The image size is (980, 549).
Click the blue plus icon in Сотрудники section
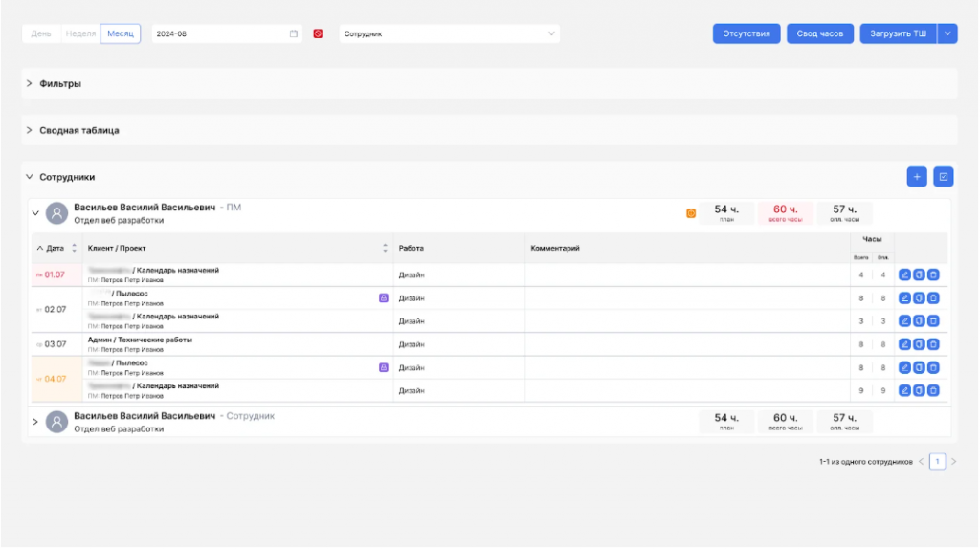click(917, 177)
